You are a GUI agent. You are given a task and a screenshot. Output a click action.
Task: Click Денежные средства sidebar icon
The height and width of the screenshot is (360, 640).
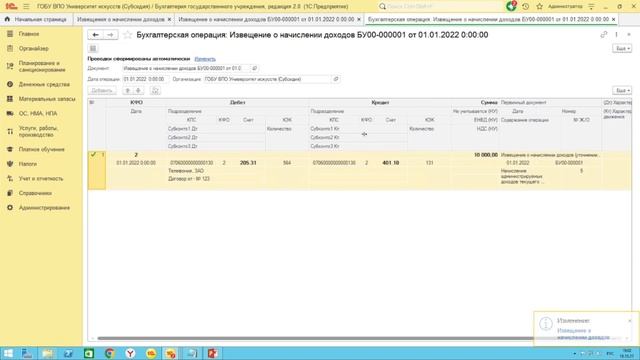click(x=10, y=84)
